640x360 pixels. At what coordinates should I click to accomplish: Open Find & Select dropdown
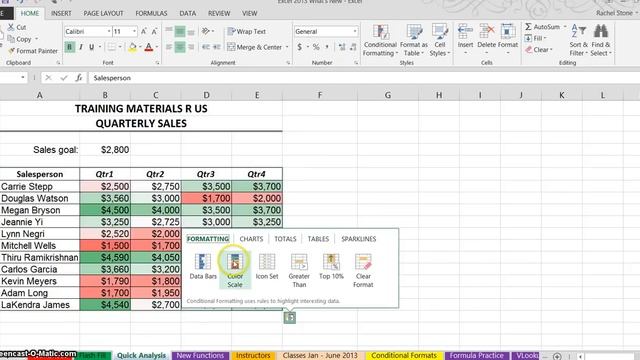coord(600,40)
